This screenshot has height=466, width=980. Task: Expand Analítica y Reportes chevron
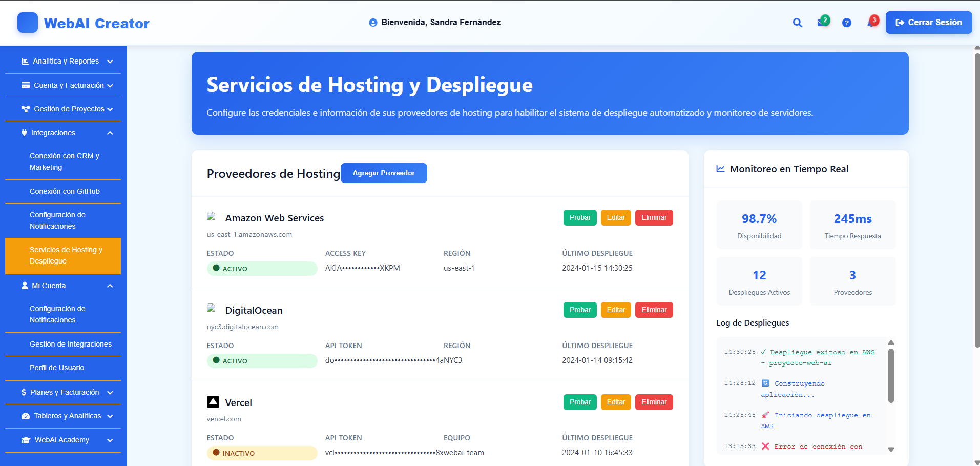pos(110,62)
